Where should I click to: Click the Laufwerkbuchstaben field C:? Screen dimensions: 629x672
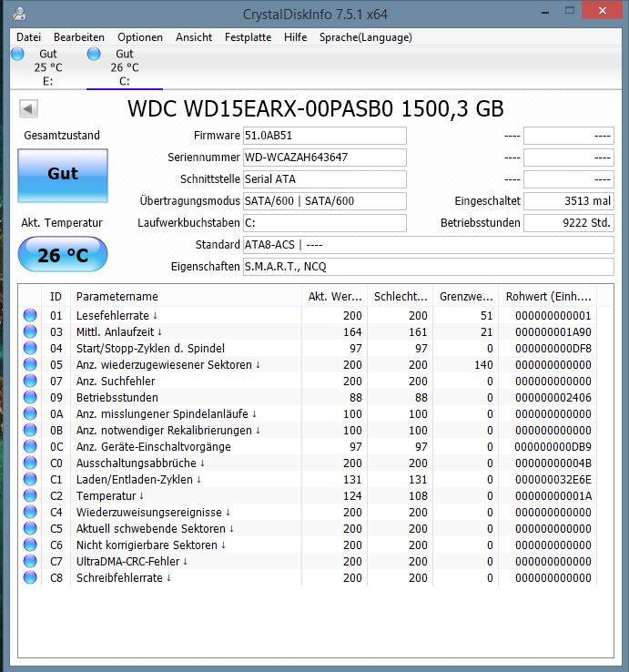point(324,223)
